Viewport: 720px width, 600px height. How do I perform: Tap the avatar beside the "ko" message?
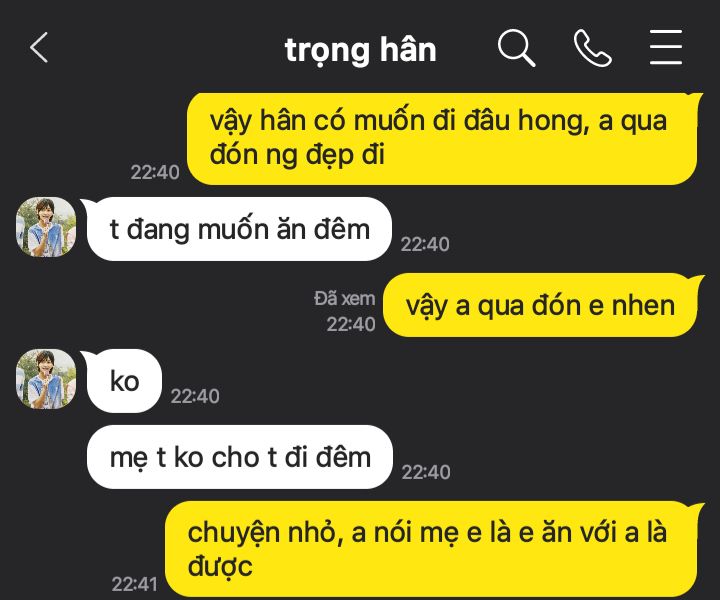point(46,379)
